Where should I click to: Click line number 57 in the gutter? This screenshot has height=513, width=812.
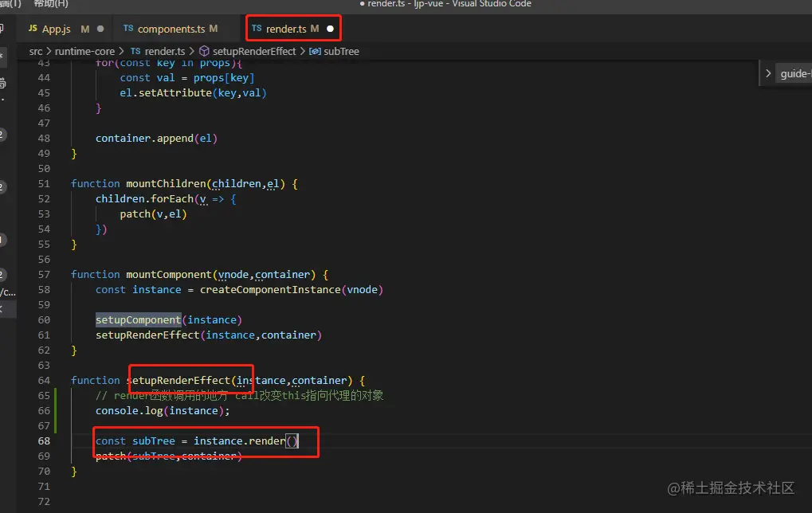click(x=44, y=274)
